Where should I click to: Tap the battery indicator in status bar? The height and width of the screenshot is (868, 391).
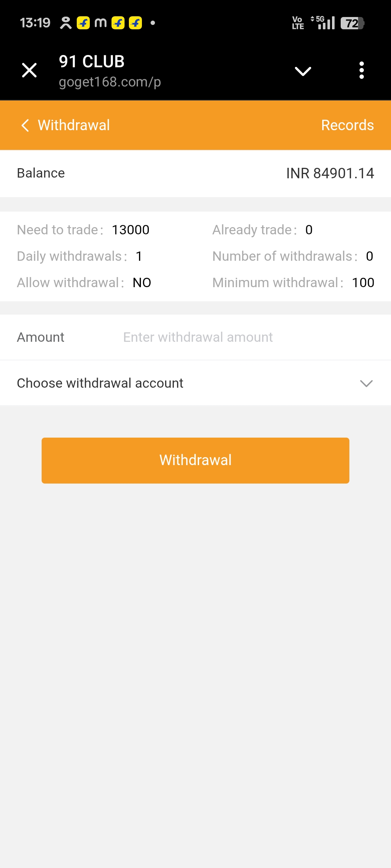coord(352,23)
